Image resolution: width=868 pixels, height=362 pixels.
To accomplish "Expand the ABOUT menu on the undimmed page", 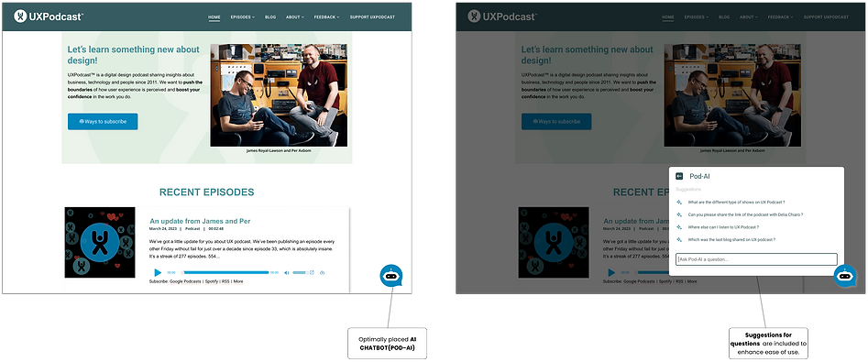I will tap(295, 17).
